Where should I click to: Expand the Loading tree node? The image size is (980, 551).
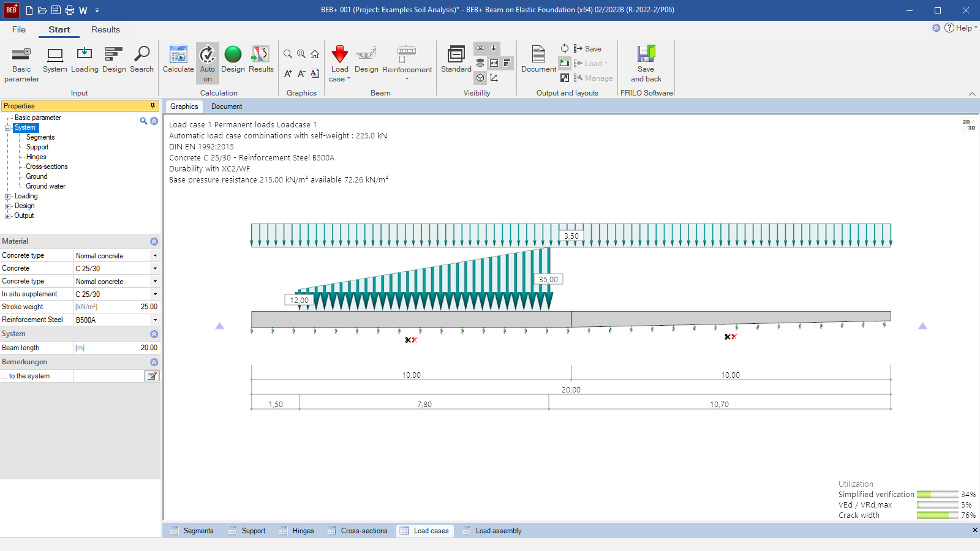(8, 197)
